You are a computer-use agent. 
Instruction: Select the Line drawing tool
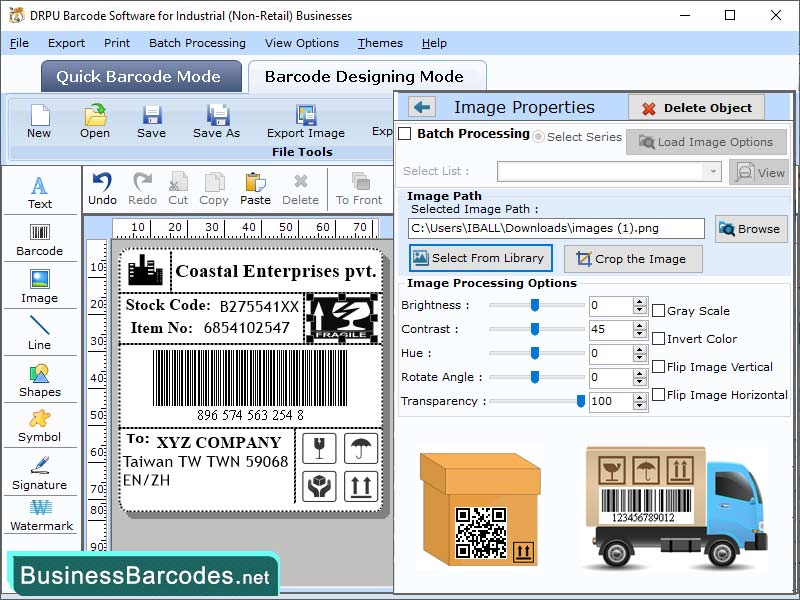(x=40, y=336)
